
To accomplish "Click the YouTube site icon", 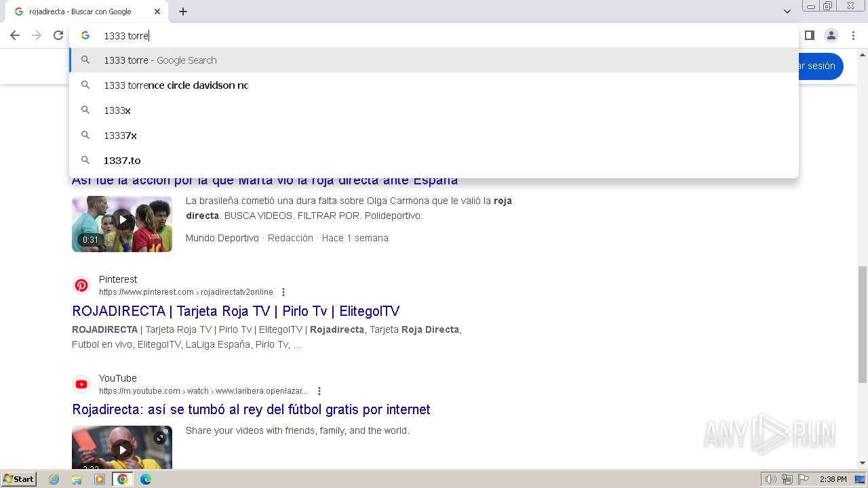I will (81, 384).
